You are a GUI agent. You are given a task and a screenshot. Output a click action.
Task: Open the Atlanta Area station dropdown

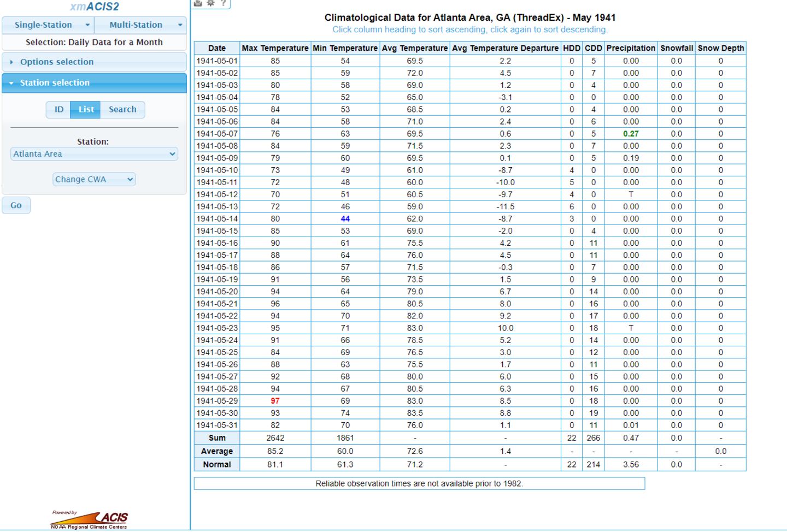point(94,154)
